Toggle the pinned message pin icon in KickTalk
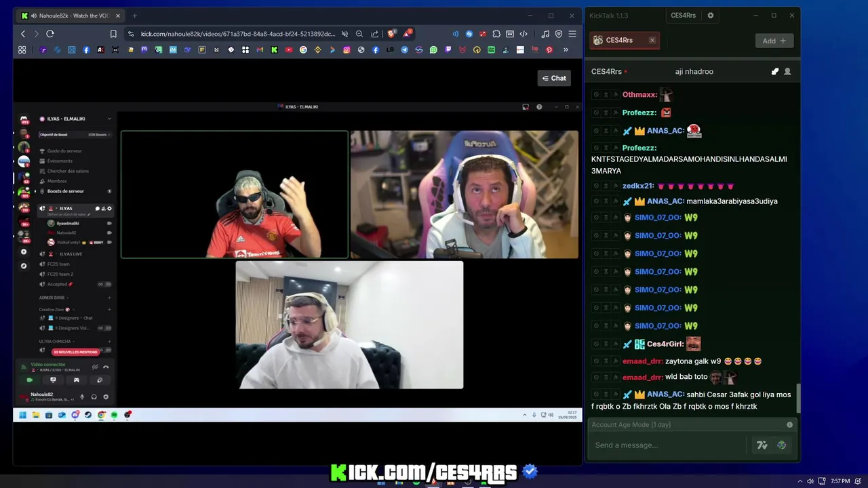Image resolution: width=868 pixels, height=488 pixels. (x=775, y=71)
